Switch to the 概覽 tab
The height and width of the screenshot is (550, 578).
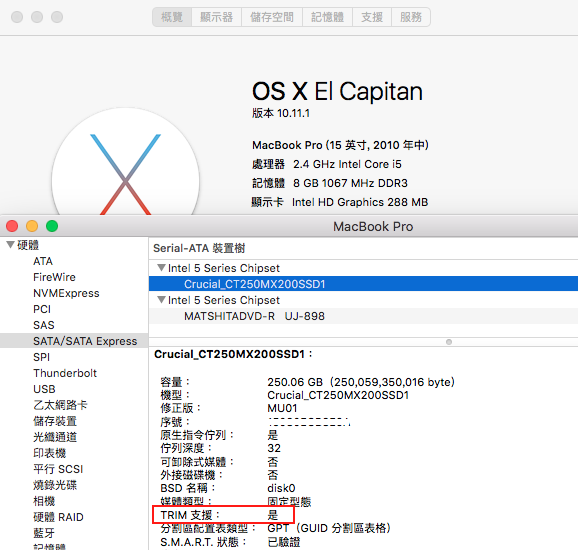[172, 17]
